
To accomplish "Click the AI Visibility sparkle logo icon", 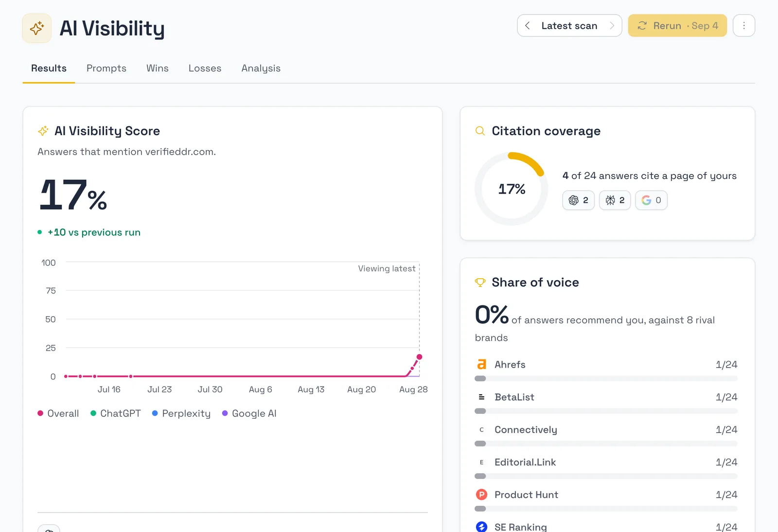I will tap(37, 28).
